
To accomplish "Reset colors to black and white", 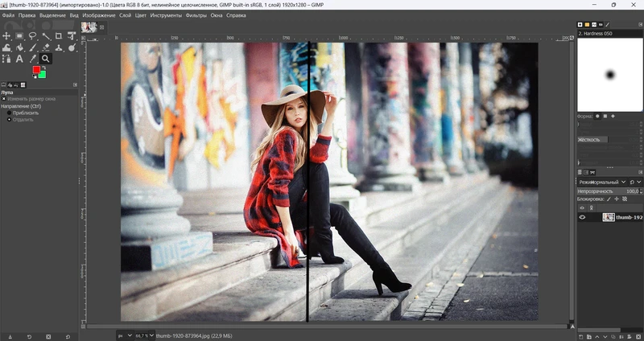I will click(x=35, y=76).
